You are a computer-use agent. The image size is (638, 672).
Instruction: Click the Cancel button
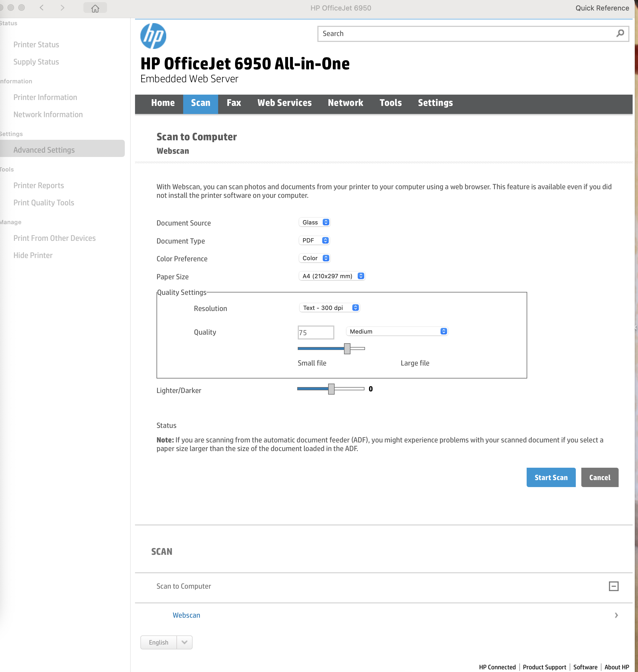pyautogui.click(x=600, y=477)
